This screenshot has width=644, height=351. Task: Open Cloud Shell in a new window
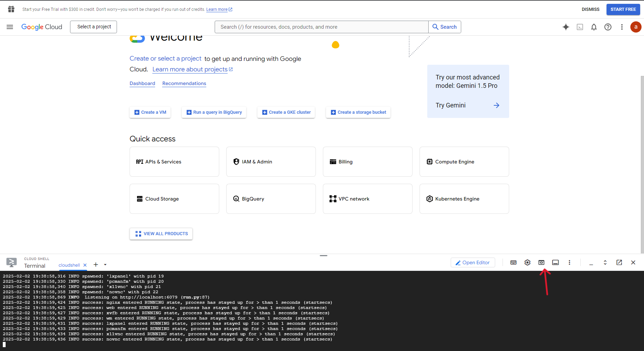(x=619, y=262)
